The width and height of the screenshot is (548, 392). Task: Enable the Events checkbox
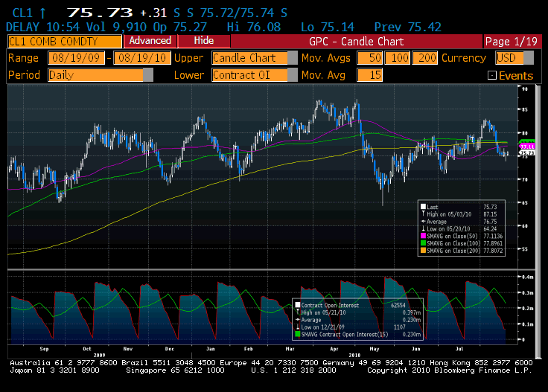491,75
